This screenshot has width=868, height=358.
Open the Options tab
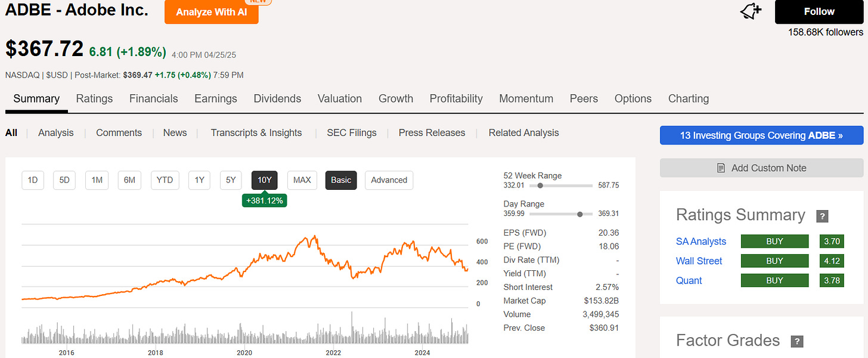633,98
